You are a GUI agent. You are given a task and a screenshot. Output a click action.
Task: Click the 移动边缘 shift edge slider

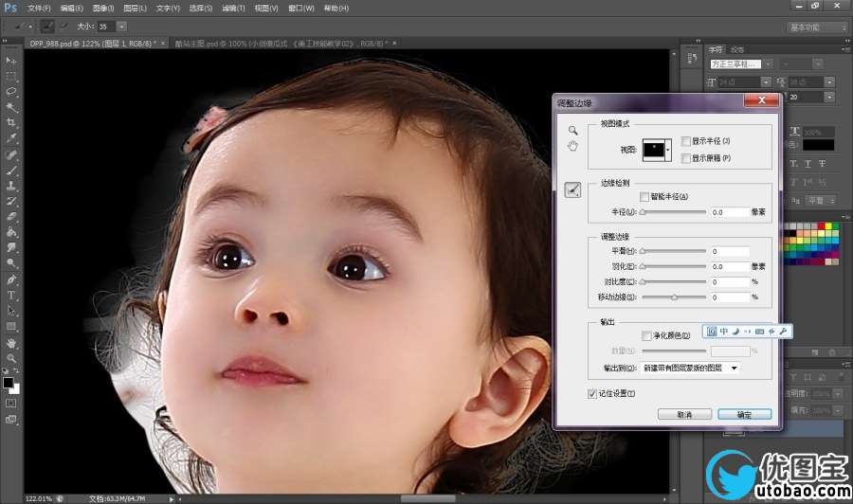[x=674, y=297]
